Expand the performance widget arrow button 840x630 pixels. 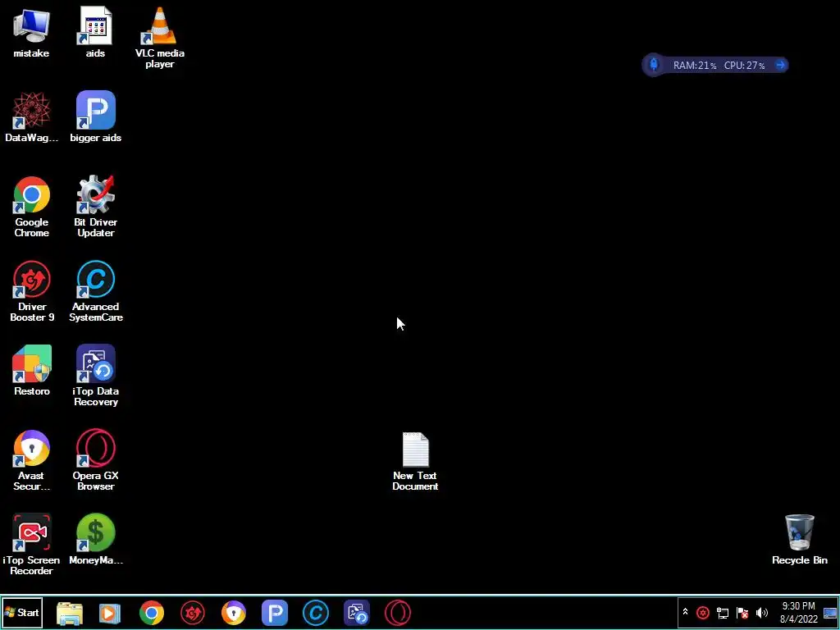pos(781,65)
